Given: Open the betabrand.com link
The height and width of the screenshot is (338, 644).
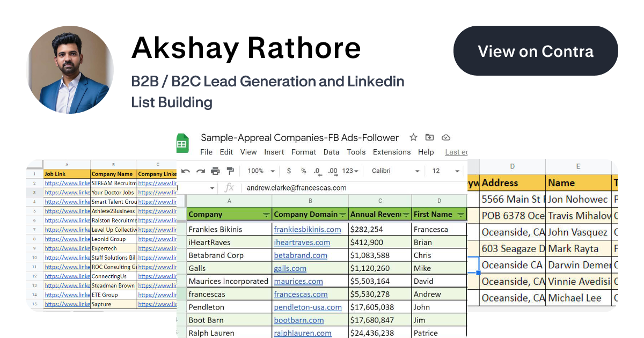Looking at the screenshot, I should pyautogui.click(x=301, y=255).
